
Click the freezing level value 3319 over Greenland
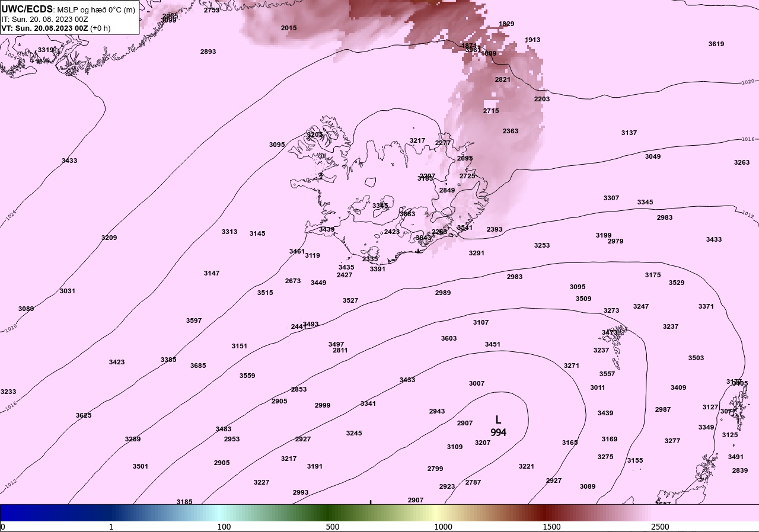click(46, 50)
